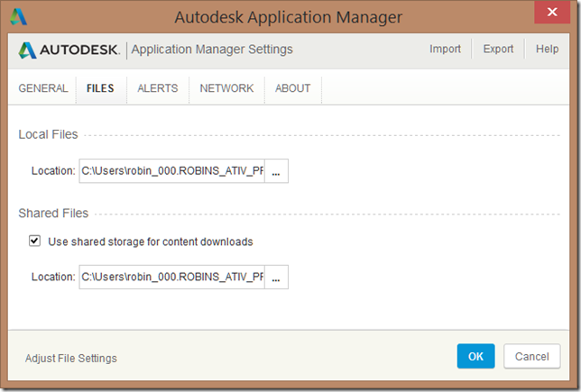Viewport: 581px width, 392px height.
Task: Disable shared storage for content downloads
Action: 35,242
